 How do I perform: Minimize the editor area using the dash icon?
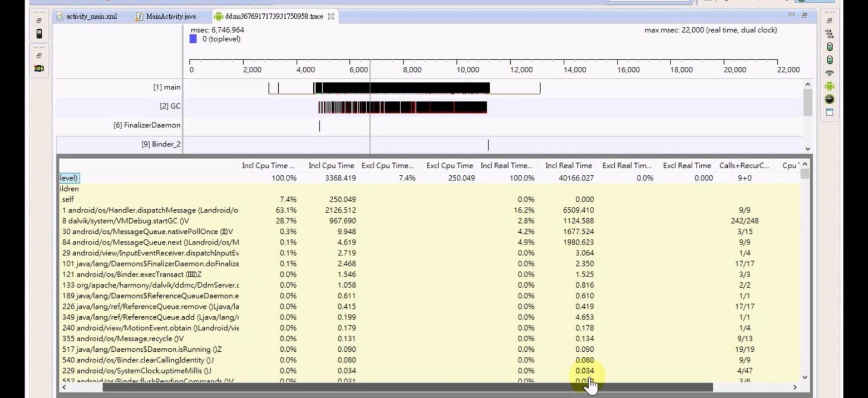(791, 15)
